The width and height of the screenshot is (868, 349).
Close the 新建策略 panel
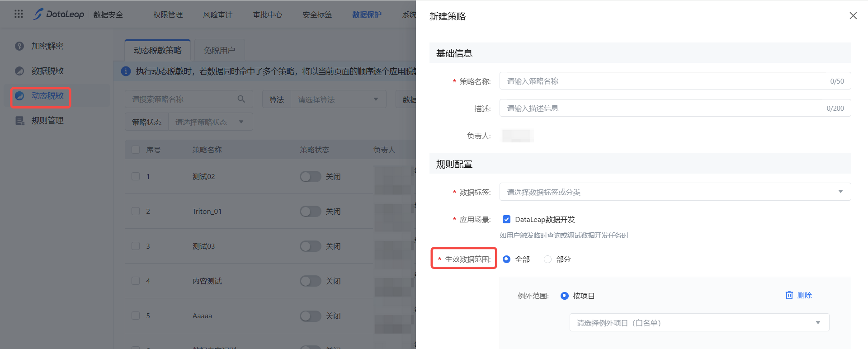(x=853, y=16)
